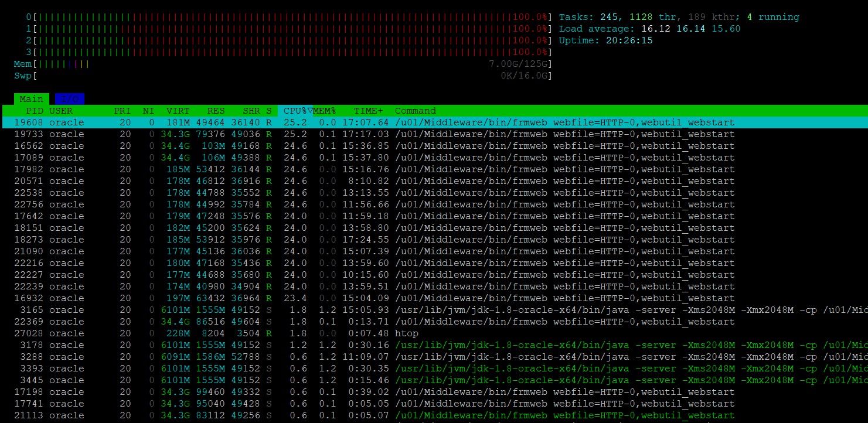Click the Tasks: 245 summary line

click(679, 17)
